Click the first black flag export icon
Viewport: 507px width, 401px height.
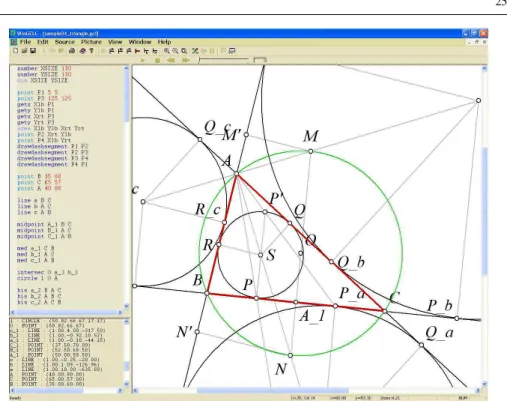[111, 51]
